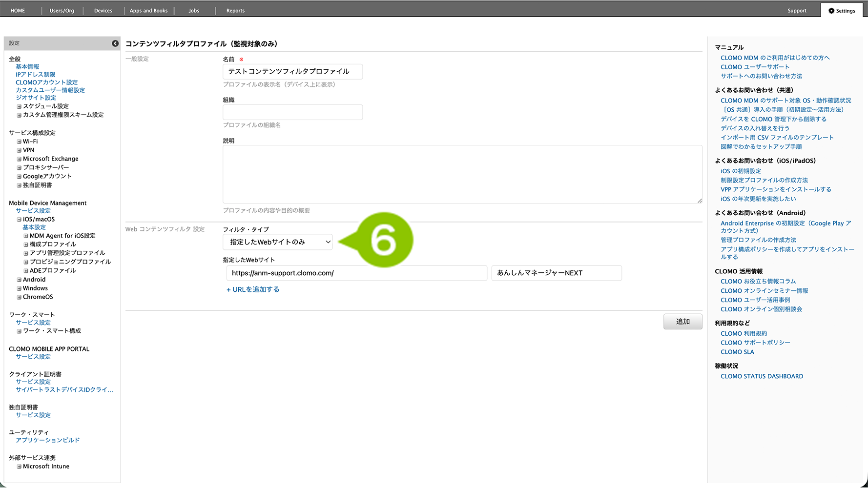Click the website URL input field
Screen dimensions: 868x488
pos(356,273)
